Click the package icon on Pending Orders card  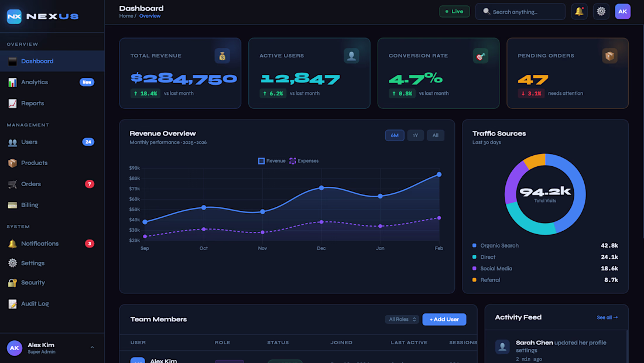tap(609, 56)
